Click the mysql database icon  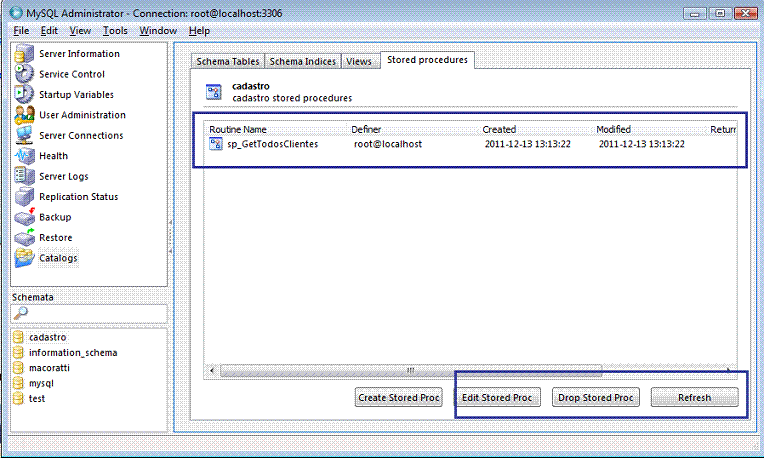pyautogui.click(x=18, y=383)
